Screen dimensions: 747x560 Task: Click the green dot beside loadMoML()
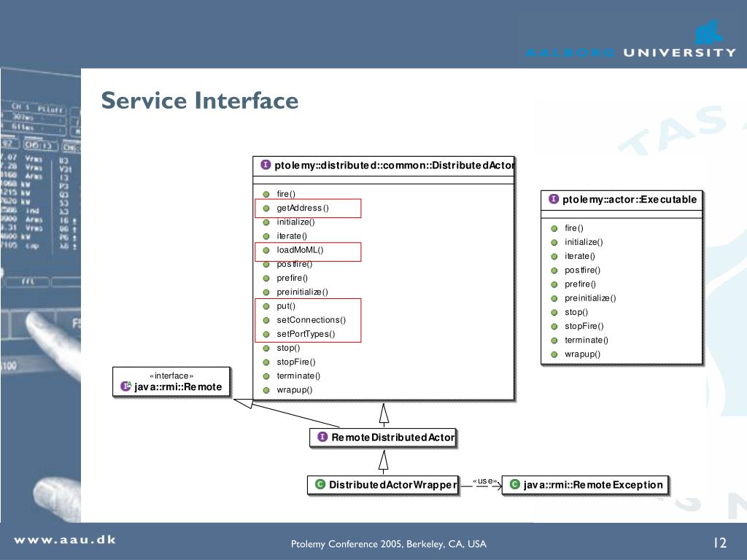(x=266, y=250)
